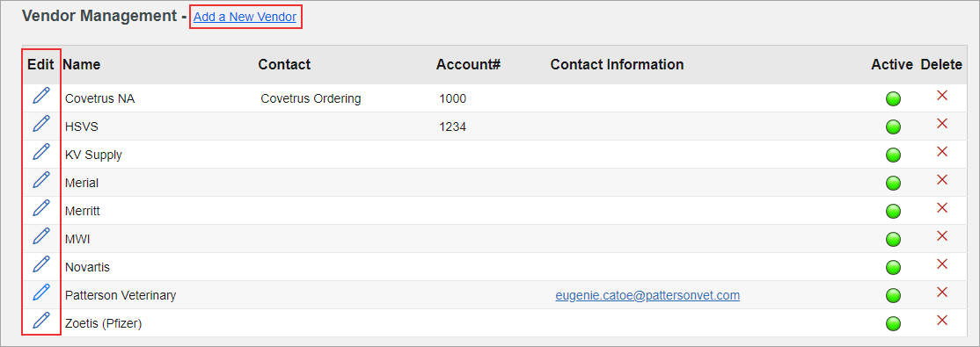Toggle Merial active indicator
Viewport: 980px width, 347px height.
pos(893,183)
